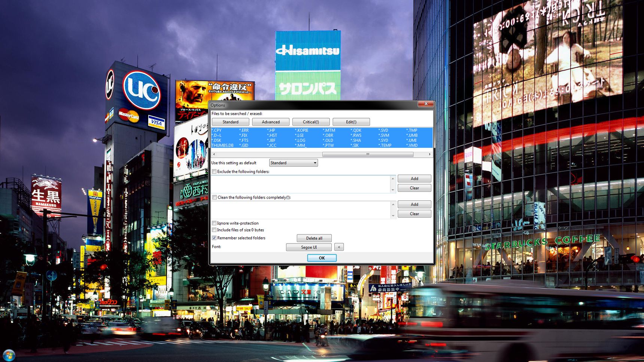
Task: Click the excluded folders list box
Action: tap(301, 184)
